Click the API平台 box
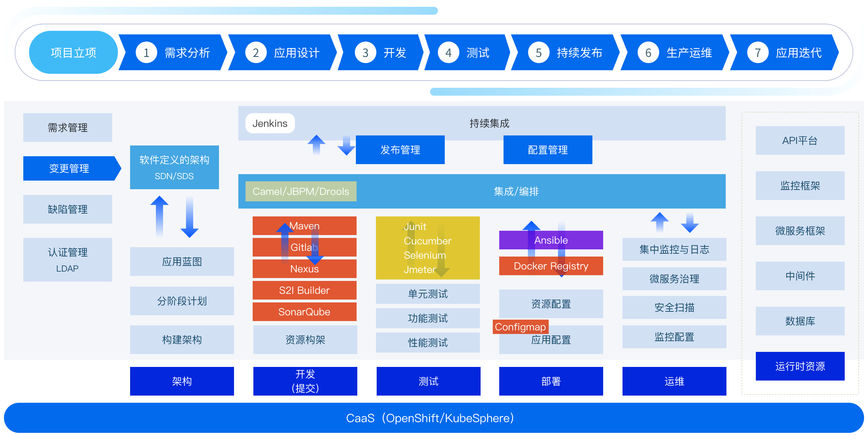Image resolution: width=868 pixels, height=435 pixels. point(800,140)
